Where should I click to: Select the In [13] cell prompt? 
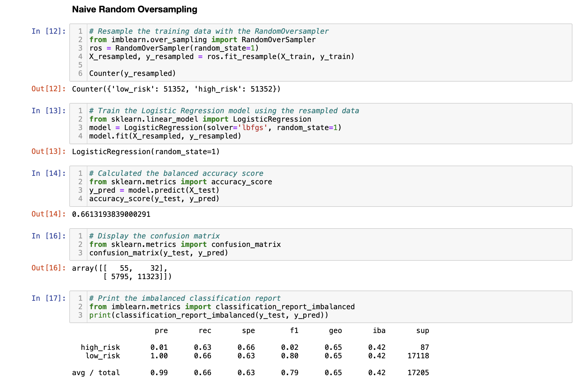[49, 110]
